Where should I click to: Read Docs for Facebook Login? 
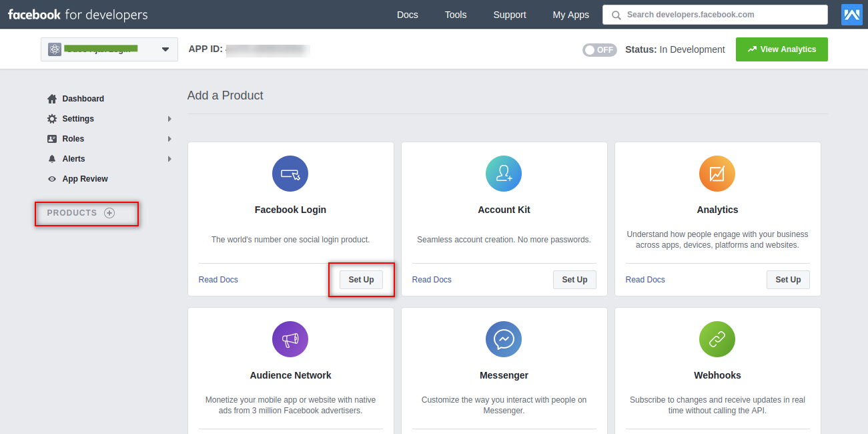[x=218, y=280]
